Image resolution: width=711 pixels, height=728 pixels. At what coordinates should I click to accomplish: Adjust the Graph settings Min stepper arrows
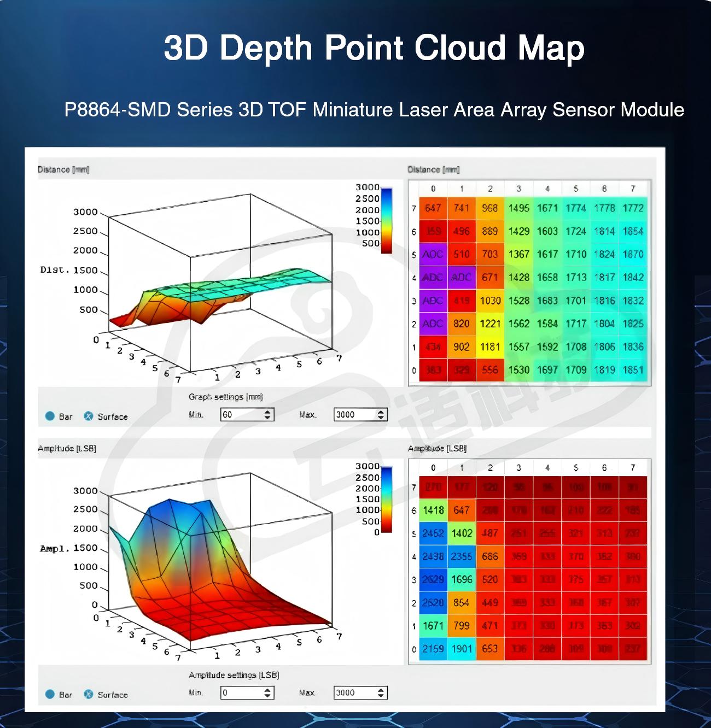coord(267,415)
